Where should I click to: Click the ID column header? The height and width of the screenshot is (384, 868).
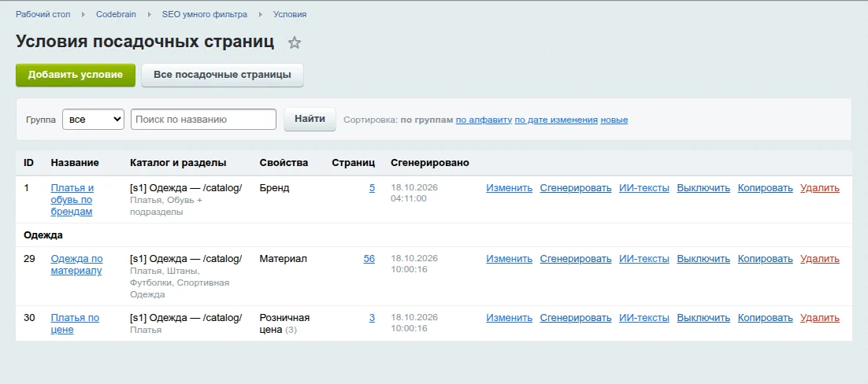pos(29,163)
